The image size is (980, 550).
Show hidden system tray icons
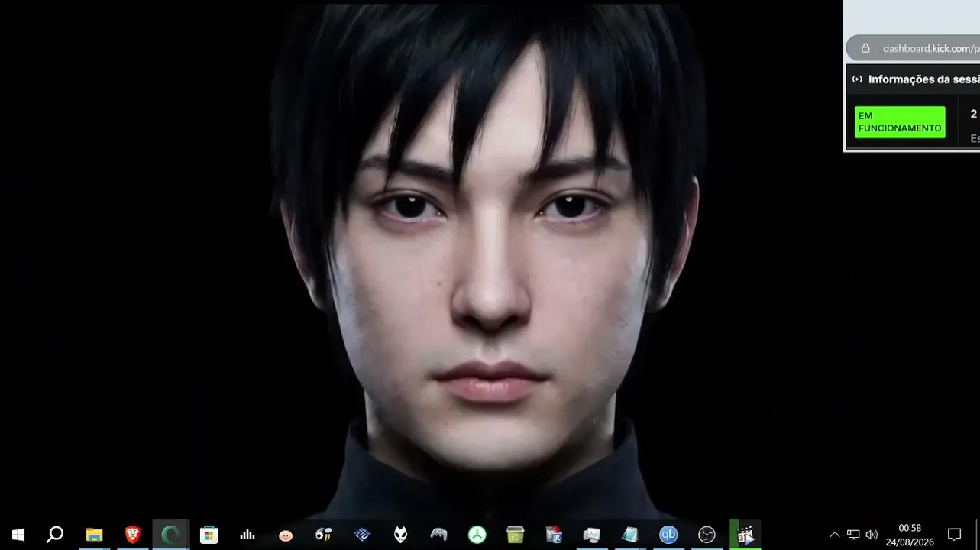tap(835, 535)
